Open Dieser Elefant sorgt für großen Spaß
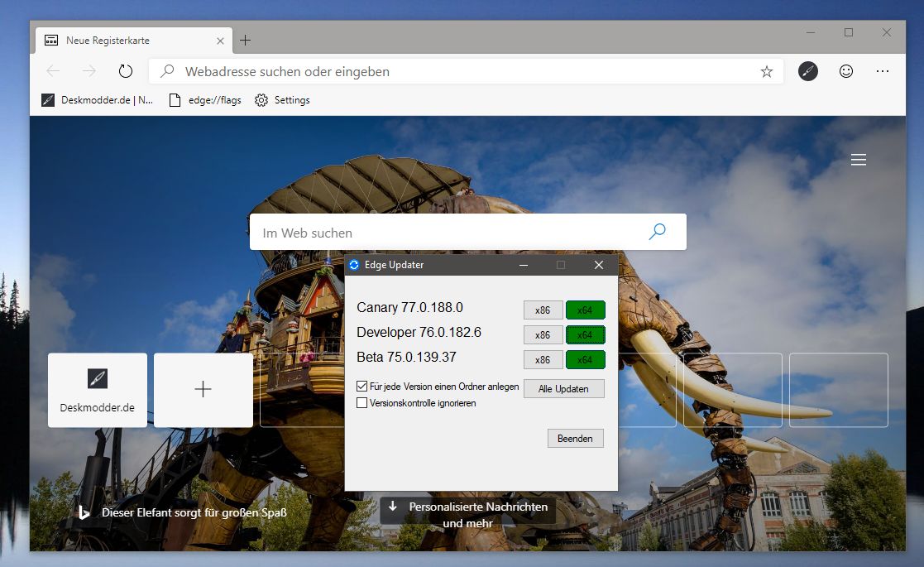This screenshot has width=924, height=567. point(194,512)
